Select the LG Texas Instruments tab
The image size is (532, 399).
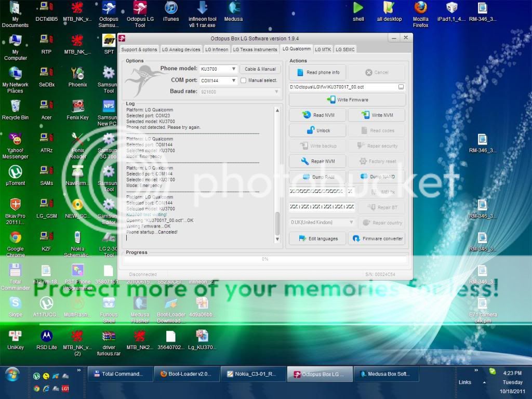coord(255,49)
